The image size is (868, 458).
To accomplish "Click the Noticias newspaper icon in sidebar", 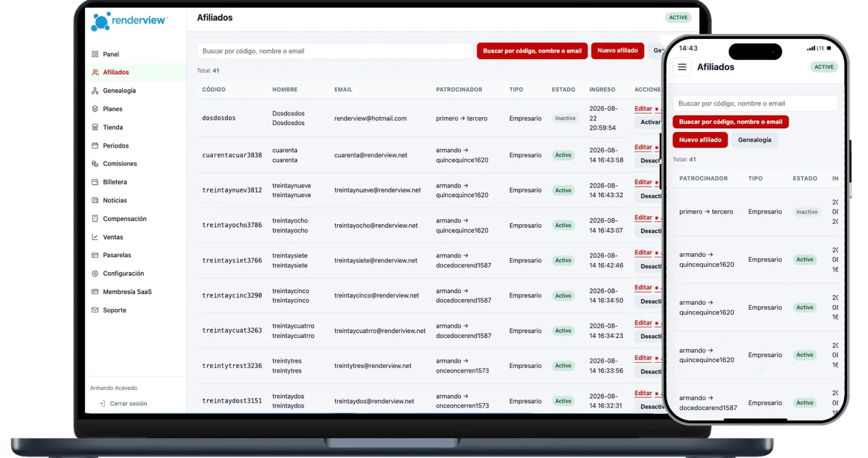I will tap(95, 200).
